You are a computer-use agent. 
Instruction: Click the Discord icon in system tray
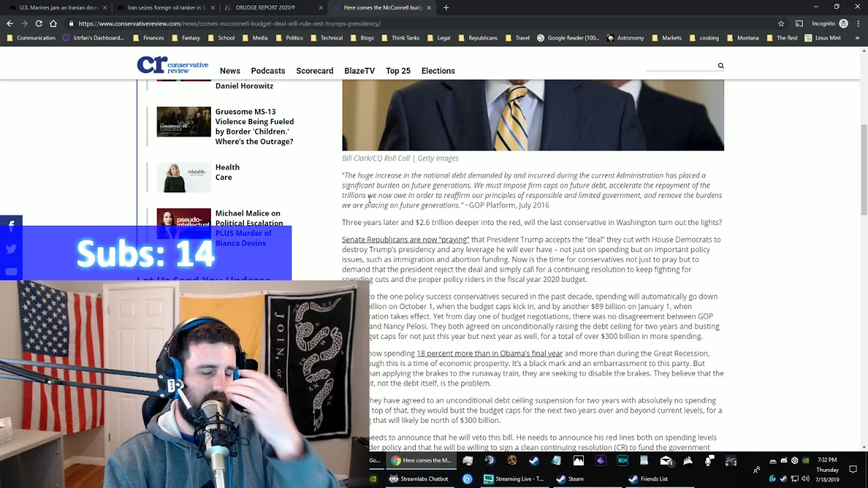784,461
